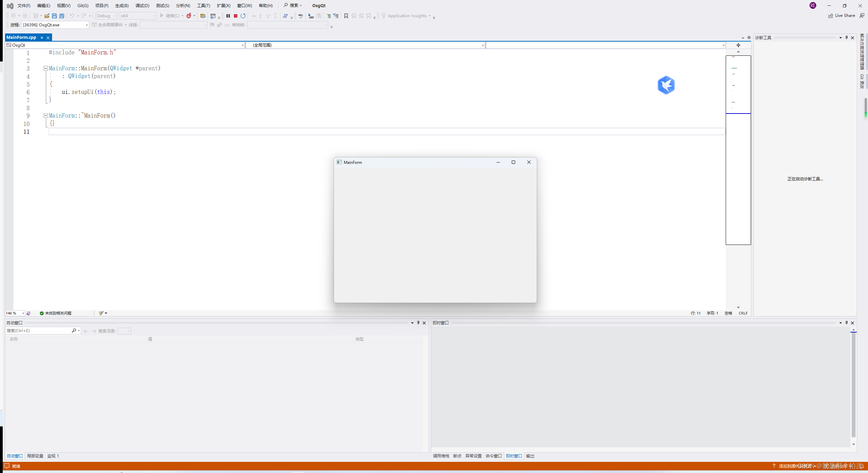Open the 生命周期事件 dropdown
This screenshot has height=473, width=868.
110,25
